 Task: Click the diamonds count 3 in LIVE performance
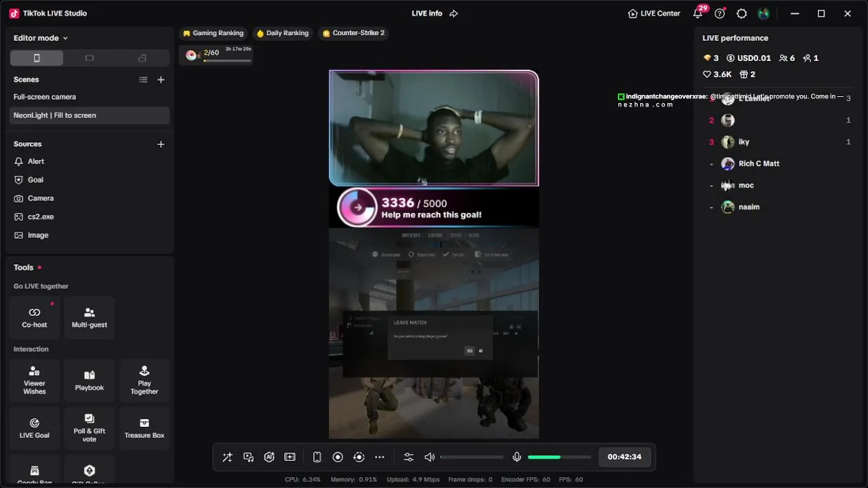pos(711,58)
